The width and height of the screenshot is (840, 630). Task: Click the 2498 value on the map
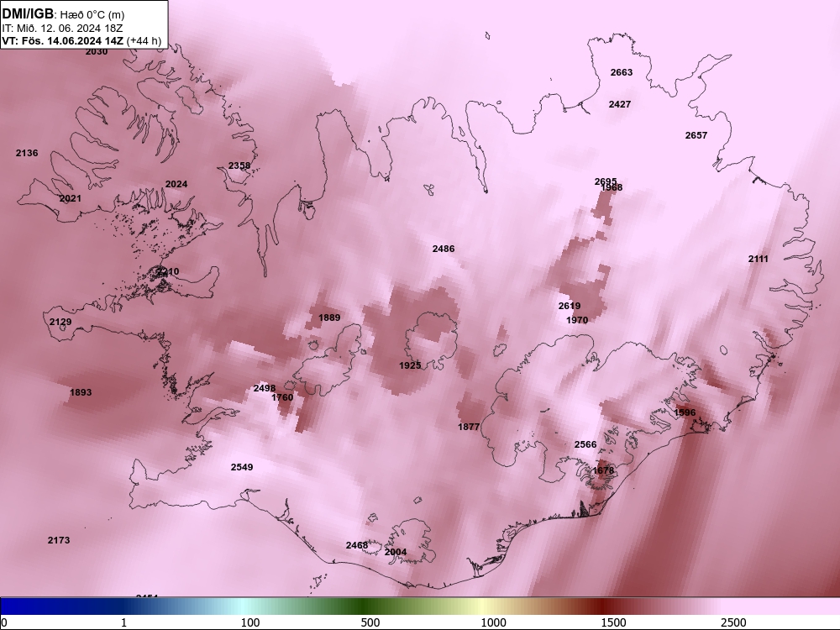[265, 388]
